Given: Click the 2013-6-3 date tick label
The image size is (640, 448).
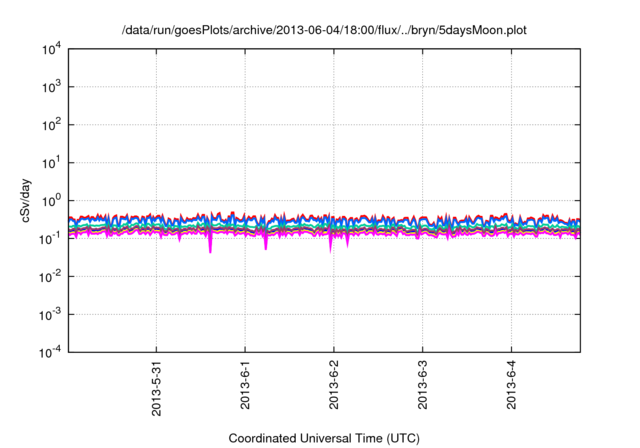Looking at the screenshot, I should [422, 385].
